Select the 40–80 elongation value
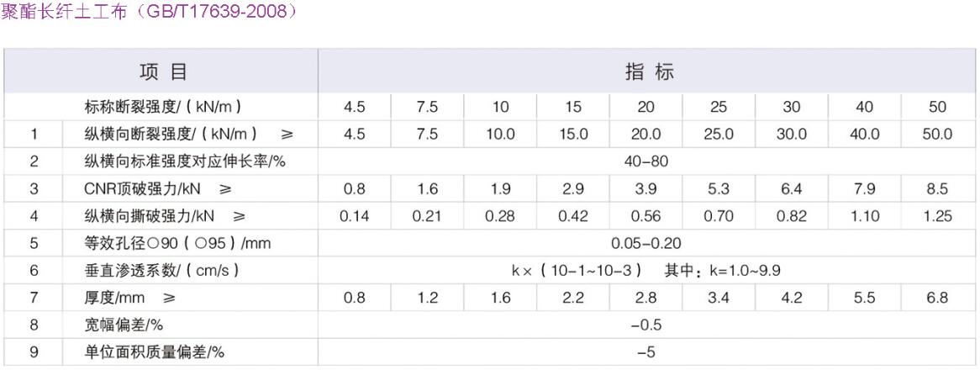The height and width of the screenshot is (370, 980). [646, 161]
